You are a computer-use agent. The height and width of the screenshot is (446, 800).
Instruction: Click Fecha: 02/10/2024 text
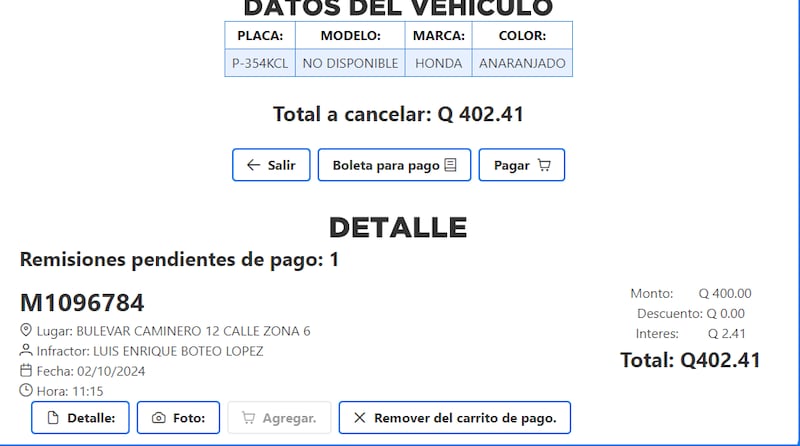coord(91,371)
